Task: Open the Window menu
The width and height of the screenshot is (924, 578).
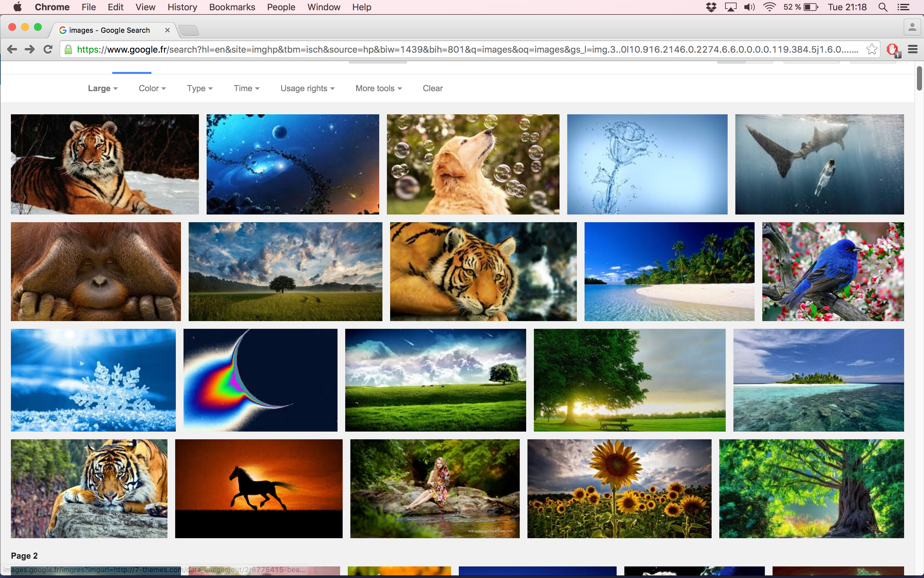Action: [324, 7]
